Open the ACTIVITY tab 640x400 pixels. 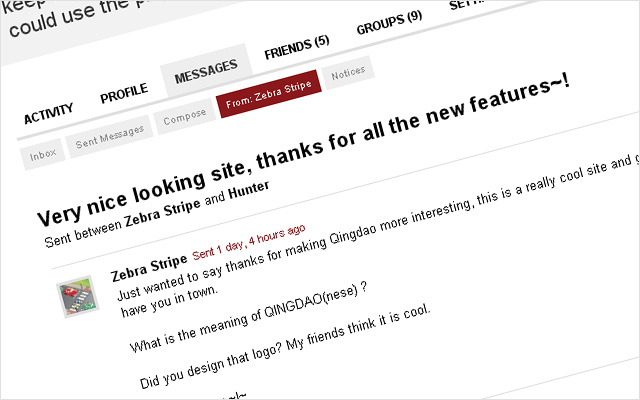48,113
